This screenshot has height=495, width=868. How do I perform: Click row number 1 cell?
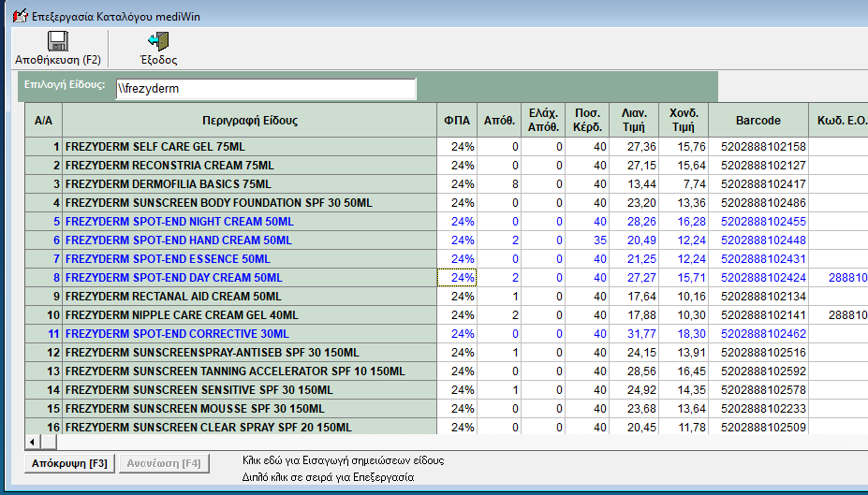(44, 147)
